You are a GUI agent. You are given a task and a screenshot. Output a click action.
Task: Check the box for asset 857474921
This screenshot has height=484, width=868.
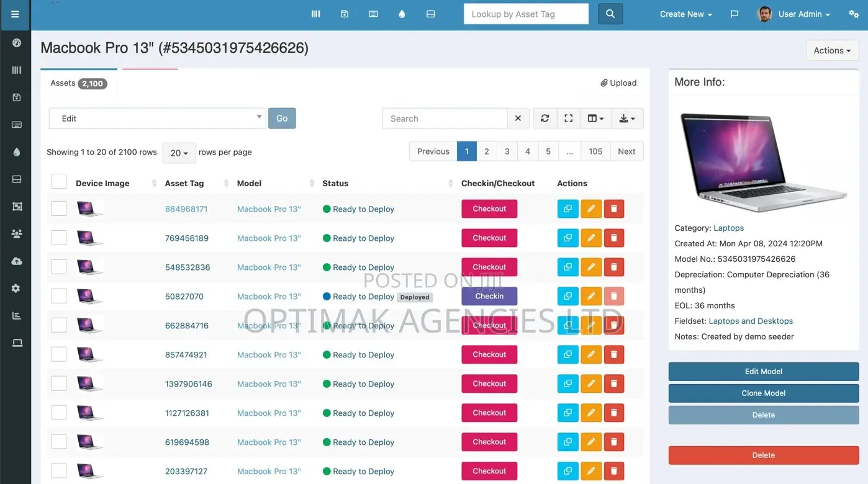coord(59,354)
